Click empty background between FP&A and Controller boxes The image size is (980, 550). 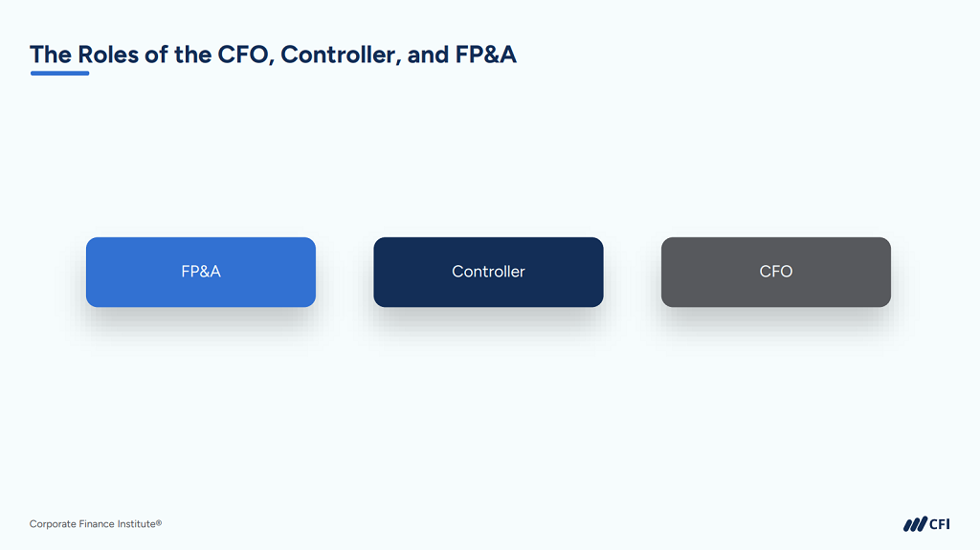coord(345,272)
